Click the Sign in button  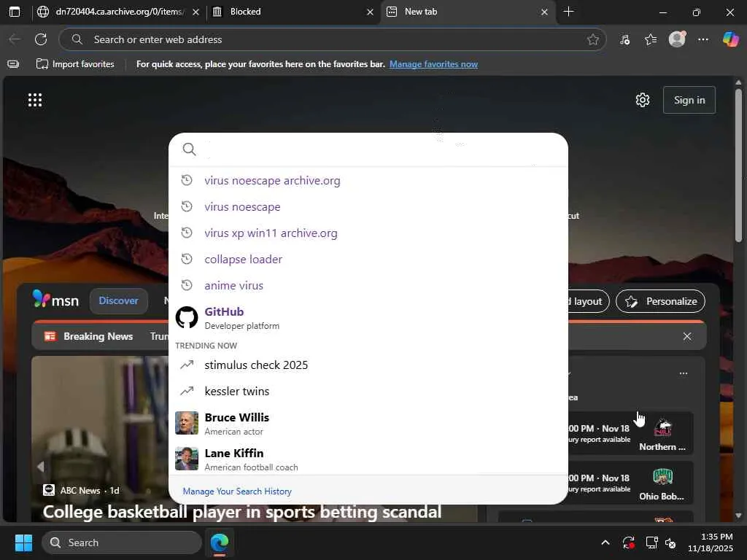(689, 100)
